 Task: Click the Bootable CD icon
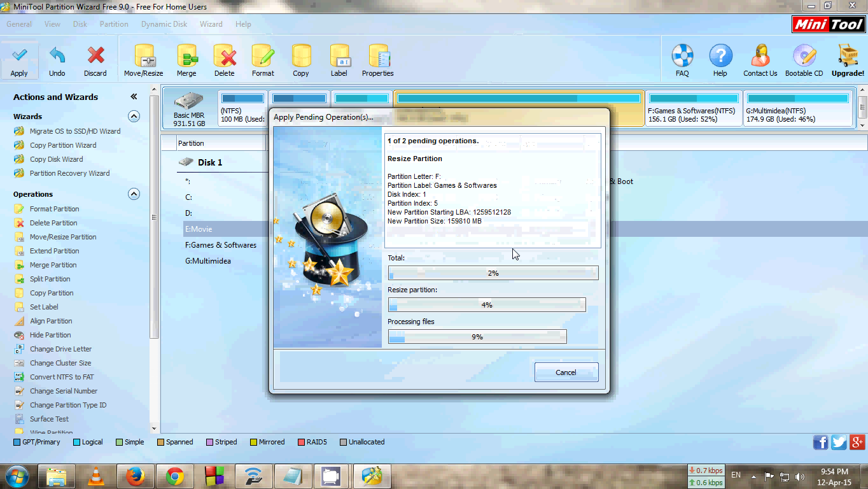tap(804, 56)
